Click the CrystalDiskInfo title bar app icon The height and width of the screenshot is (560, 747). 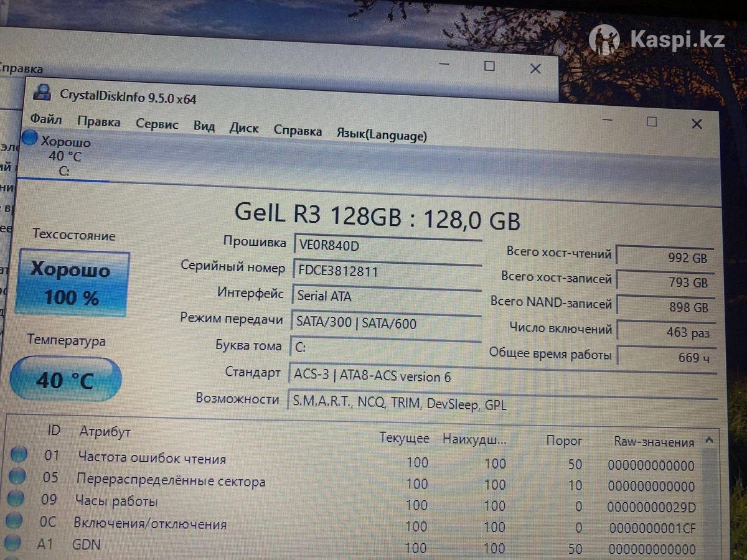pyautogui.click(x=42, y=93)
